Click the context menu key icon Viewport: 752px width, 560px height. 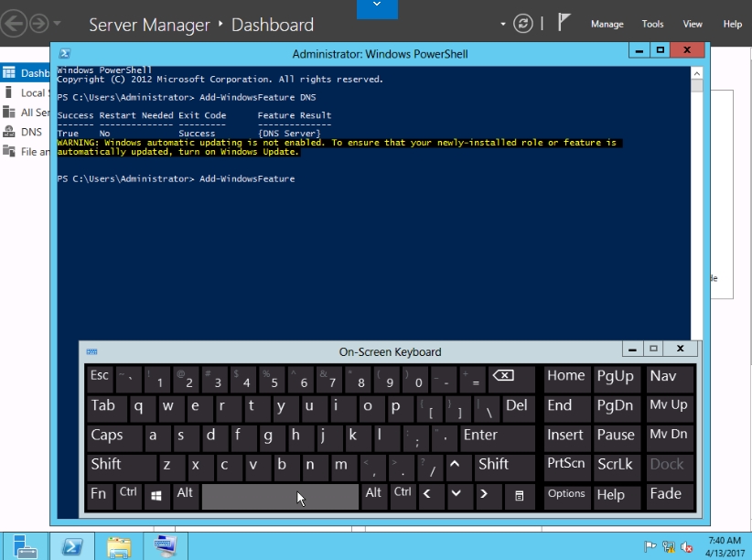click(520, 496)
